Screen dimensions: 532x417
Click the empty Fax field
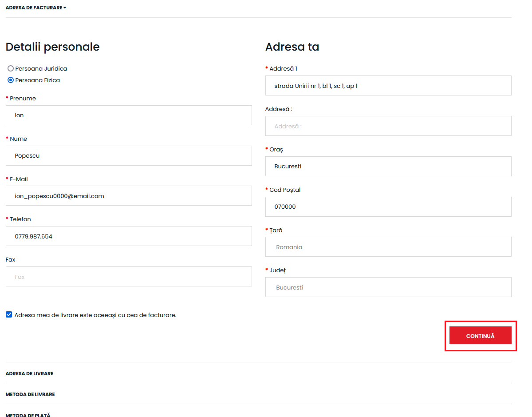point(129,277)
